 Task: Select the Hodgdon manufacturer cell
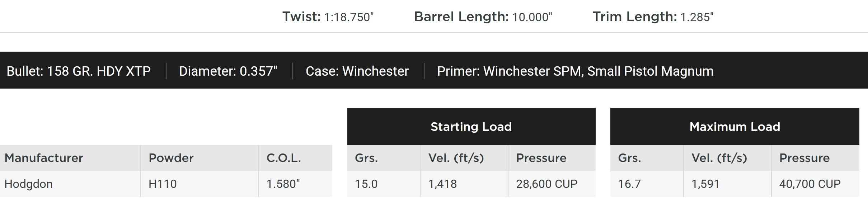click(x=29, y=184)
